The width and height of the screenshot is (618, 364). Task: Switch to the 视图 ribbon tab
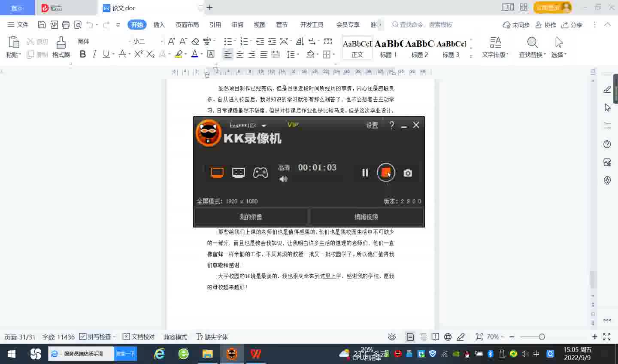point(260,24)
